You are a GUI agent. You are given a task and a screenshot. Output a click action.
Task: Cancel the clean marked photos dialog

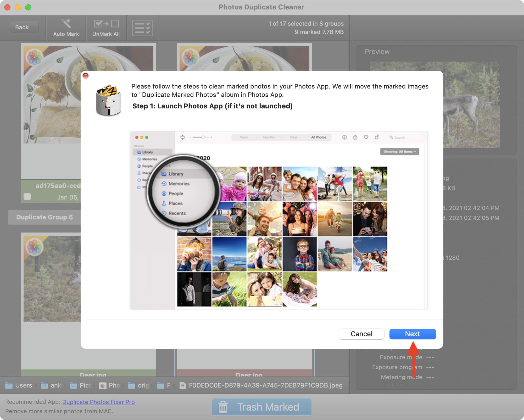[361, 334]
